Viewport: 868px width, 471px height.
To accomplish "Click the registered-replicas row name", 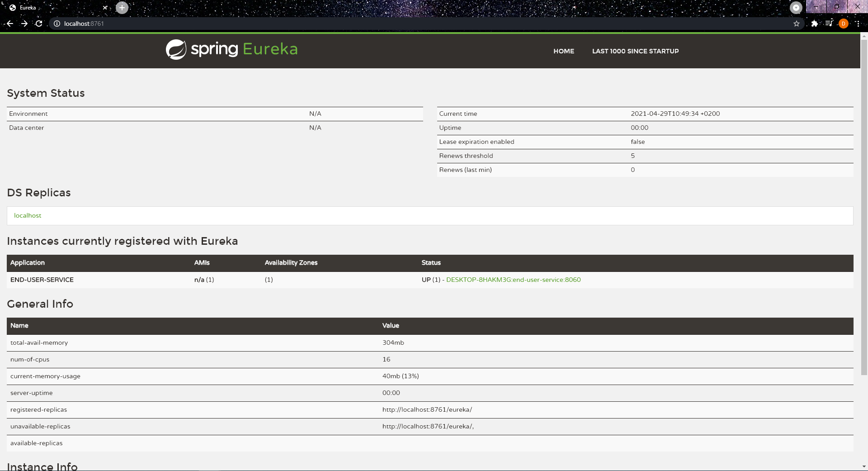I will coord(38,409).
